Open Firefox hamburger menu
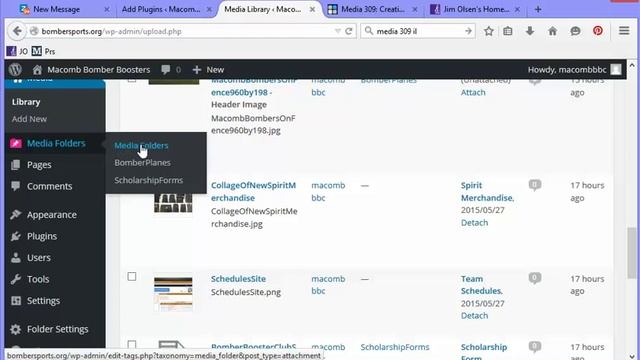This screenshot has height=360, width=640. (x=624, y=31)
